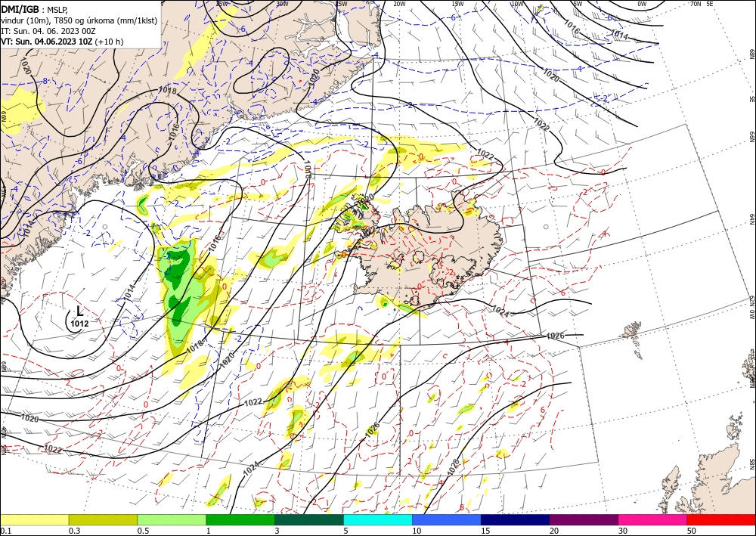Click the olive 0.3–0.5 legend swatch
This screenshot has height=536, width=756.
(x=103, y=519)
